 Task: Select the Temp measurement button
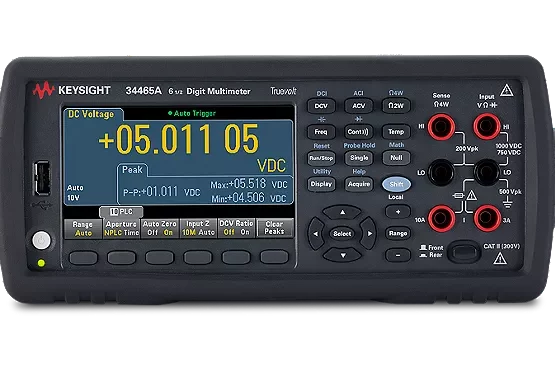[x=396, y=132]
